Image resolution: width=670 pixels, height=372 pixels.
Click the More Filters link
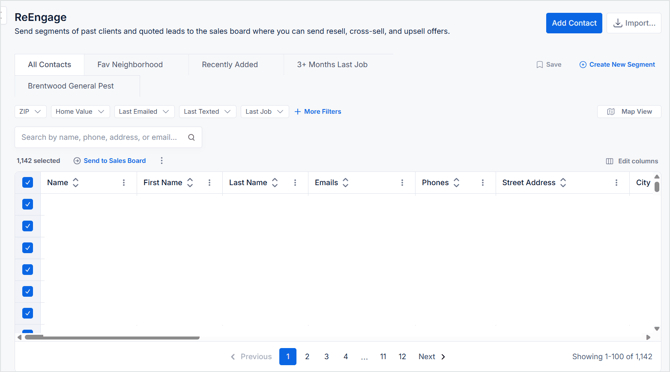[318, 111]
